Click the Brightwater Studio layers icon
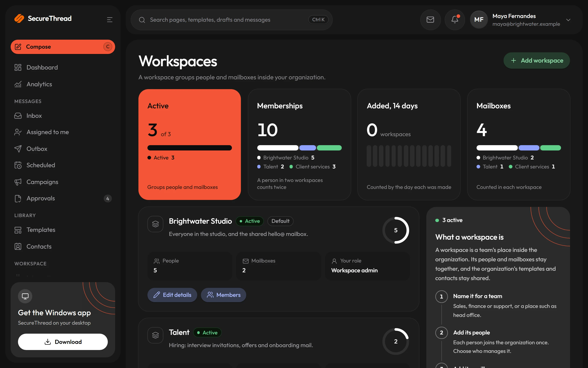This screenshot has height=368, width=588. [x=155, y=224]
